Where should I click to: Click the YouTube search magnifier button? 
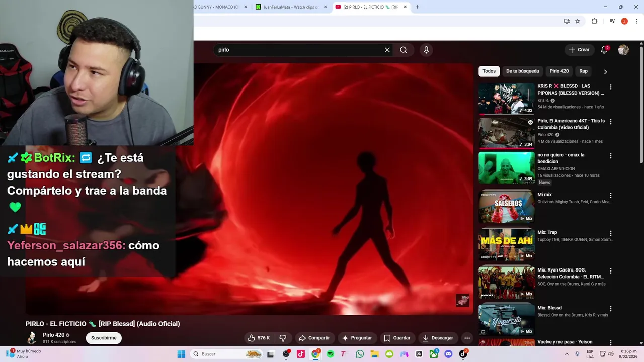pyautogui.click(x=404, y=50)
